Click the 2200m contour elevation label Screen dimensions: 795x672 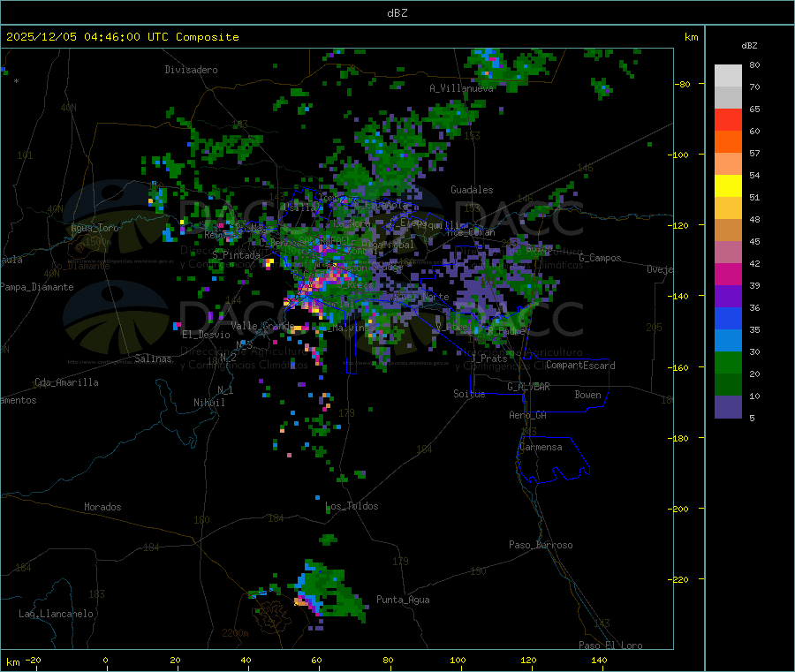[235, 633]
